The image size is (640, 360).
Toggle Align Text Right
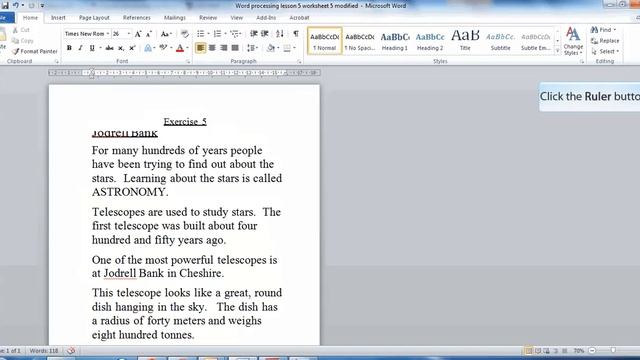click(x=223, y=48)
